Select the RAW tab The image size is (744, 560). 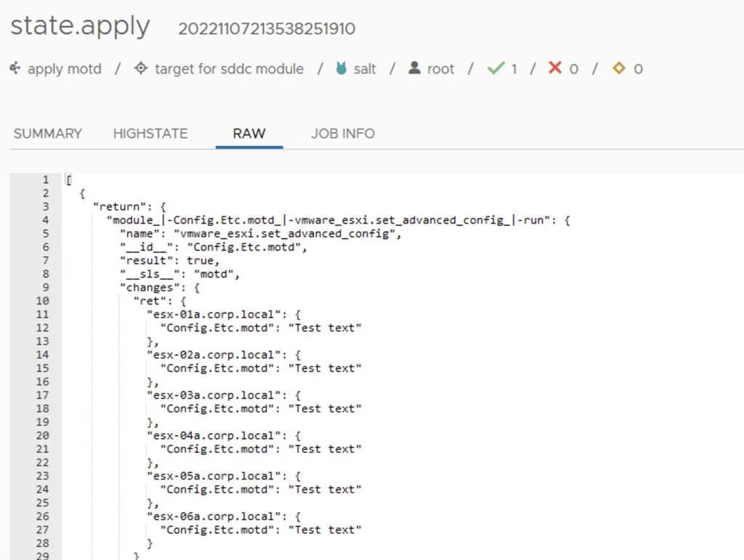(249, 134)
